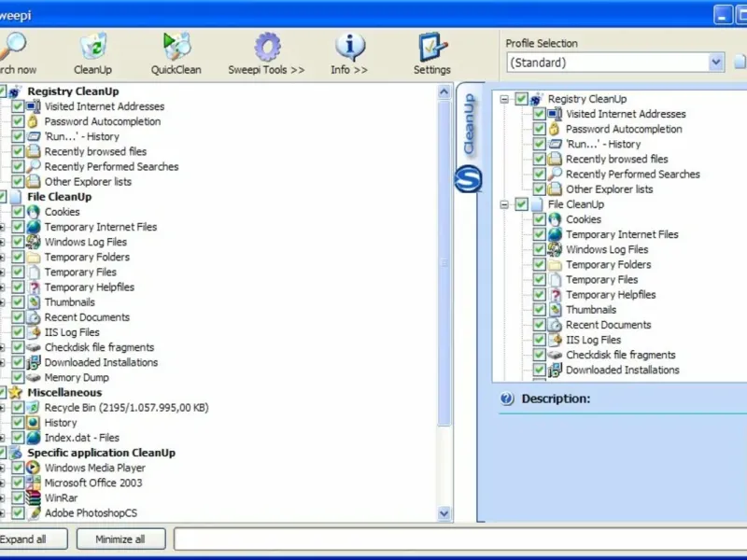Click Downloaded Installations icon in left list

point(33,362)
